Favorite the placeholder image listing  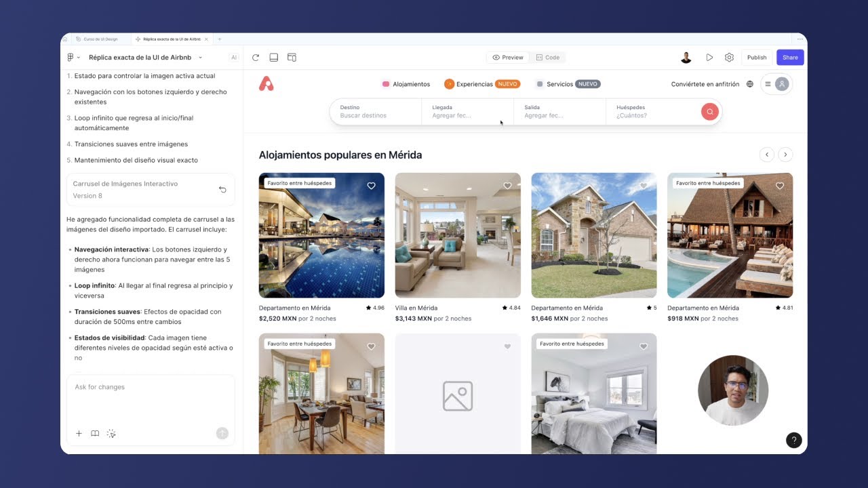pos(507,346)
